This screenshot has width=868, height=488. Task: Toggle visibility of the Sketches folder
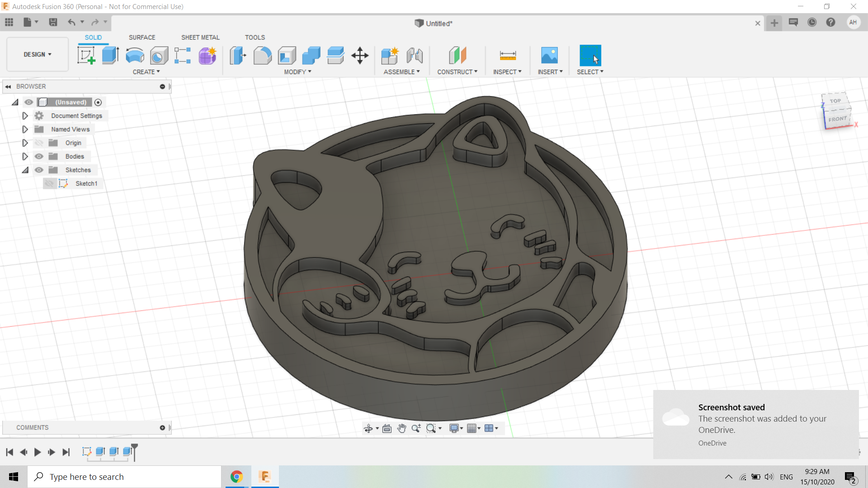pyautogui.click(x=39, y=169)
